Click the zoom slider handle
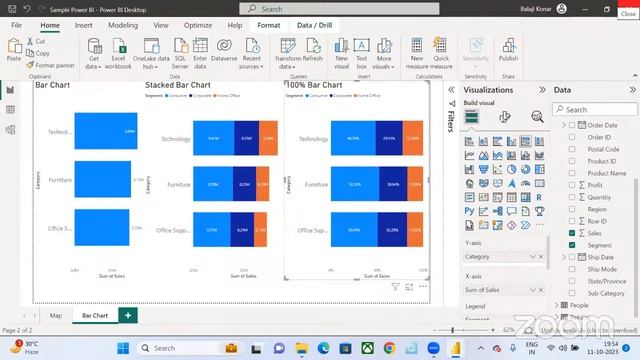 [x=453, y=330]
